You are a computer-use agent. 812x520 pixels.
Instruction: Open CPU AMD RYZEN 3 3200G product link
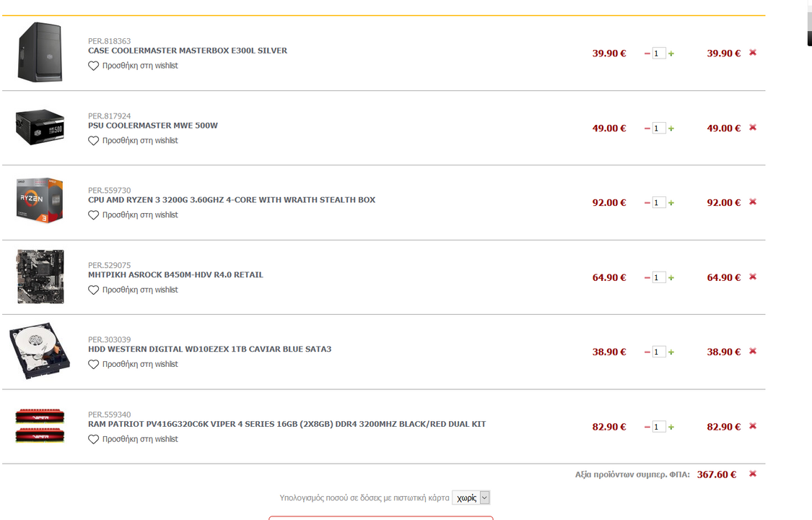pyautogui.click(x=232, y=200)
